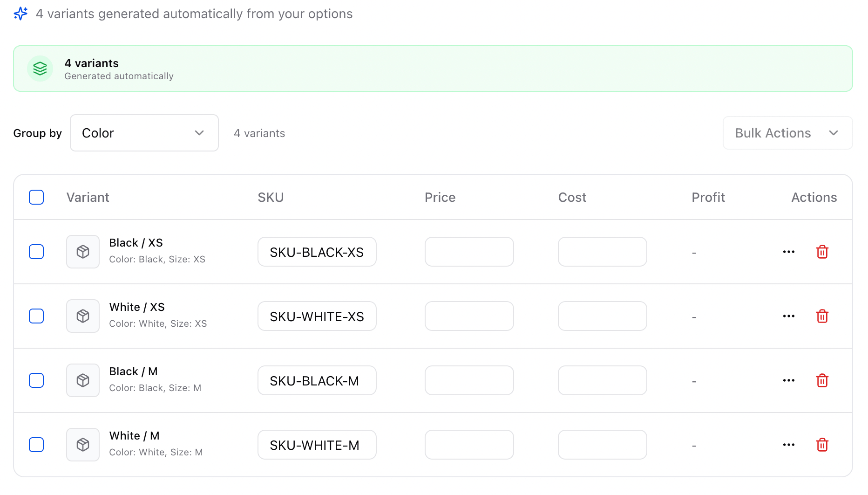Open more actions for Black / XS
The width and height of the screenshot is (868, 495).
(789, 252)
